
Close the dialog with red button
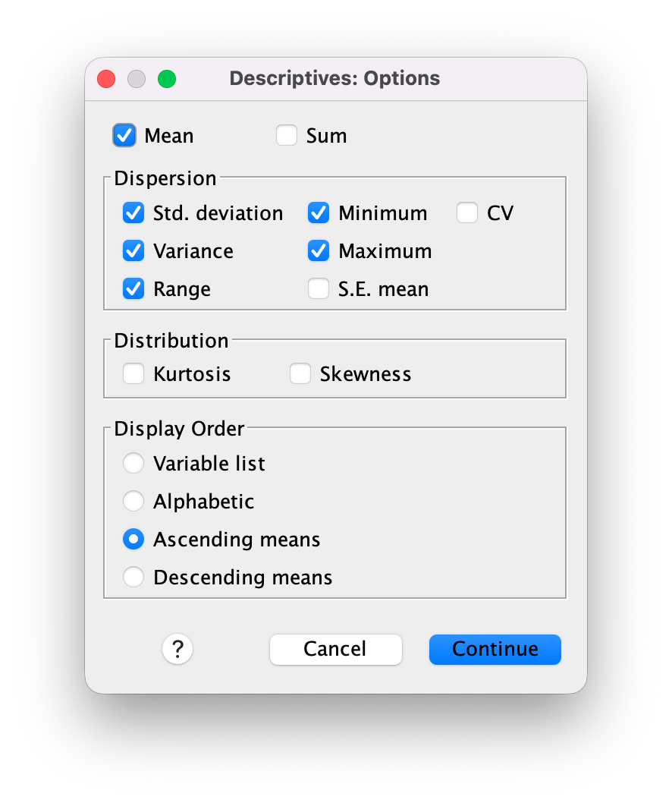(106, 79)
